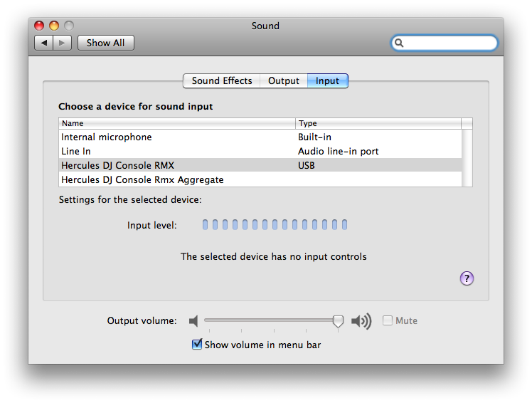Click Show All button

[x=105, y=43]
